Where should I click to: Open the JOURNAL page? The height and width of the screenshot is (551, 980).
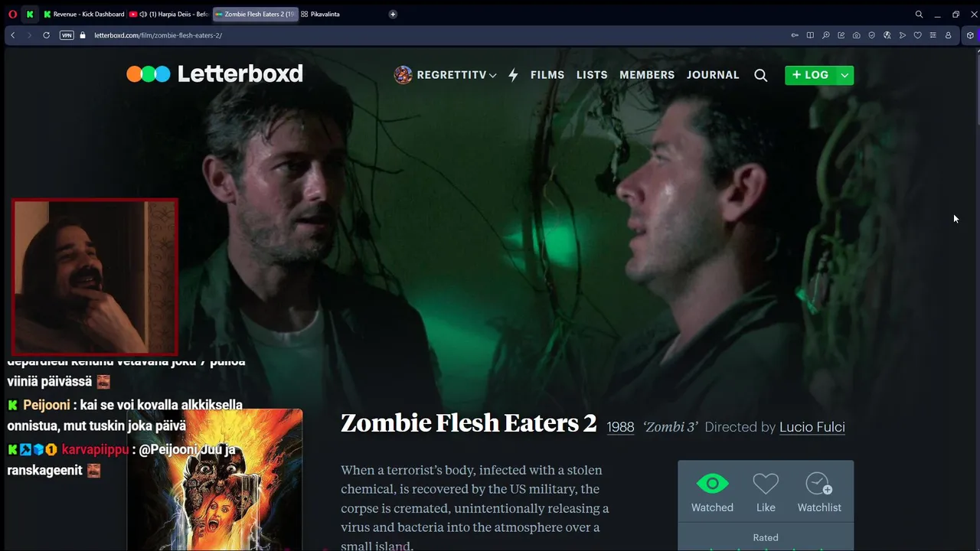[713, 75]
